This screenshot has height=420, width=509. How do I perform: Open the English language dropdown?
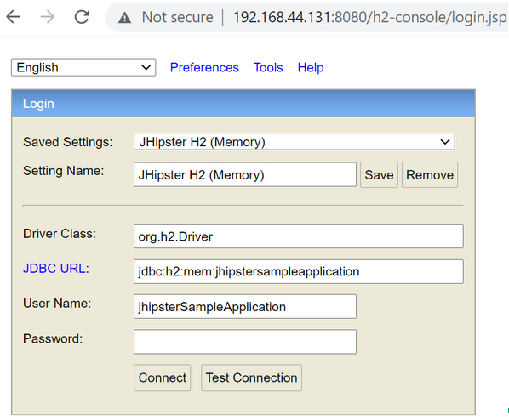click(83, 67)
